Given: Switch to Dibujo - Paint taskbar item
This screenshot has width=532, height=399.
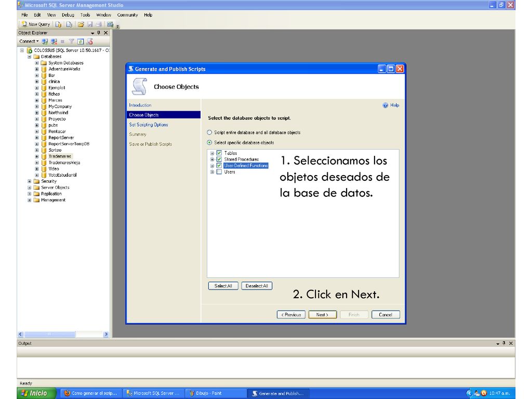Looking at the screenshot, I should [215, 394].
